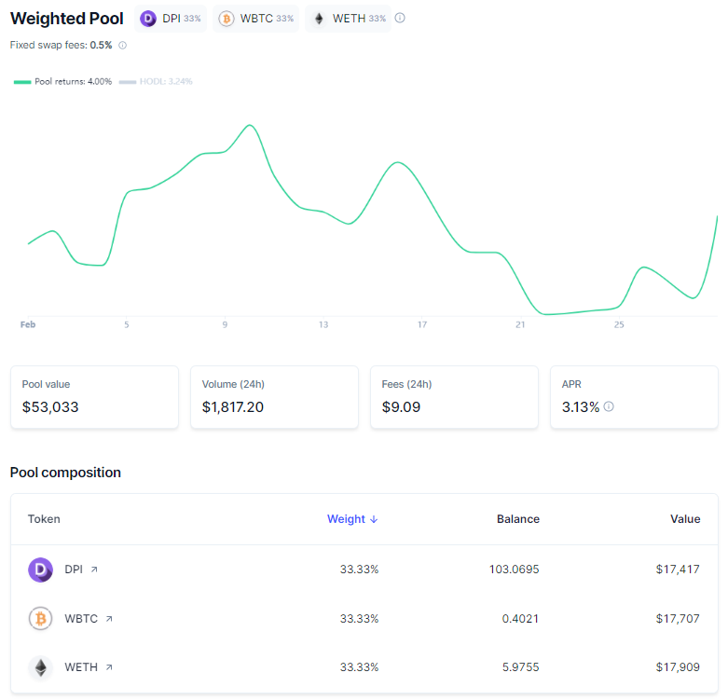Click the 5 date label on chart axis
Screen dimensions: 728x700
(126, 324)
